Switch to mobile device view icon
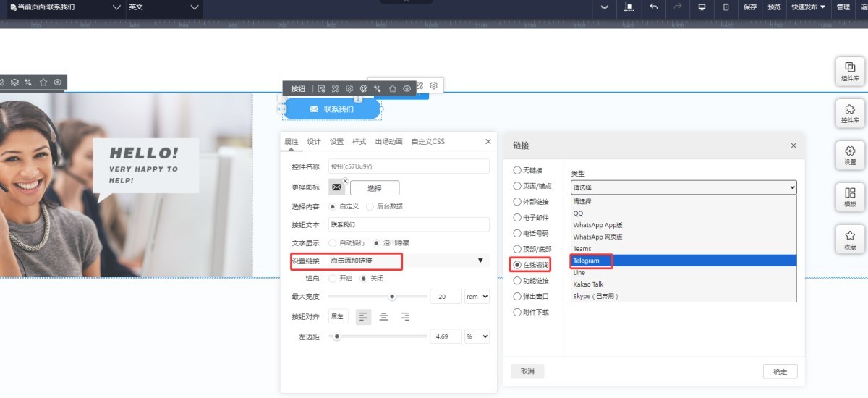The height and width of the screenshot is (398, 868). 726,7
